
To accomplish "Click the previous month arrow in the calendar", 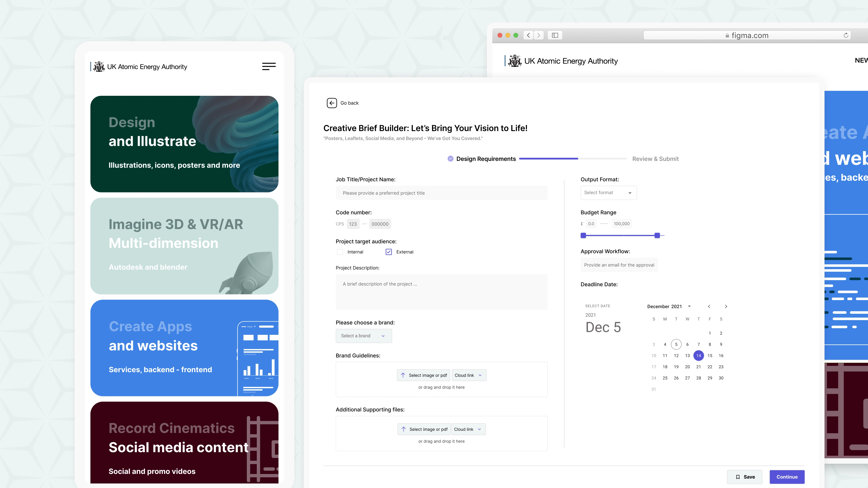I will [x=709, y=307].
